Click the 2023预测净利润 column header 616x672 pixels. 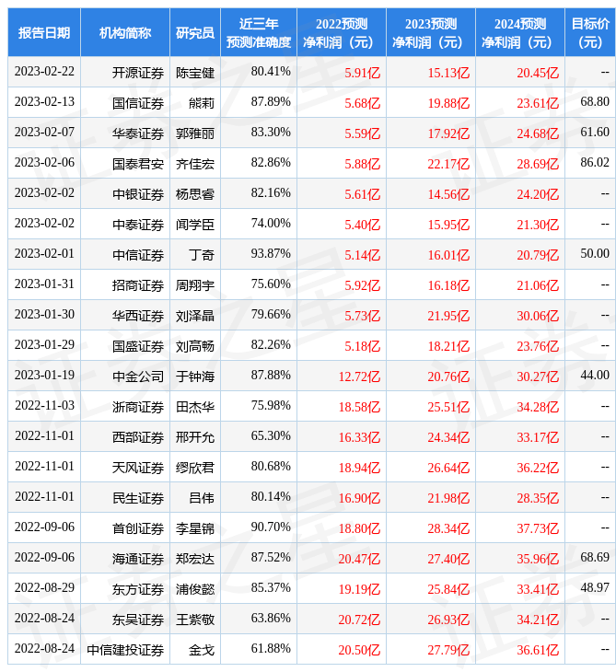tap(431, 32)
